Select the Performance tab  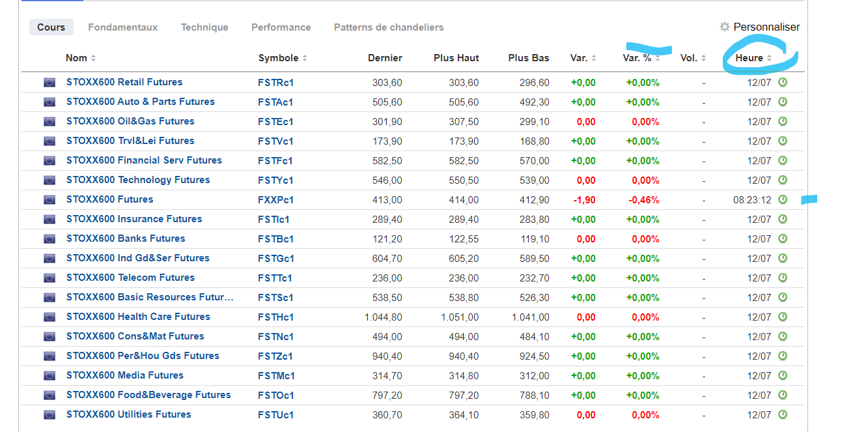click(x=281, y=27)
